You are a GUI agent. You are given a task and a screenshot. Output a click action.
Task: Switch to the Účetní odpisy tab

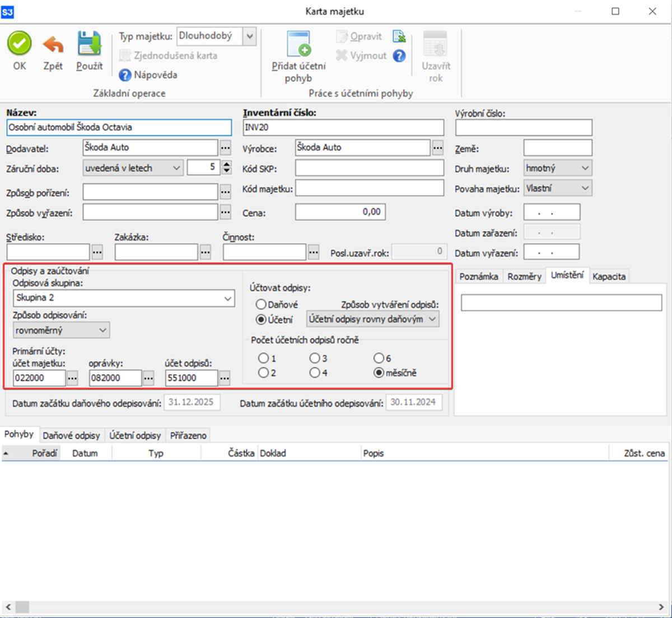point(135,435)
